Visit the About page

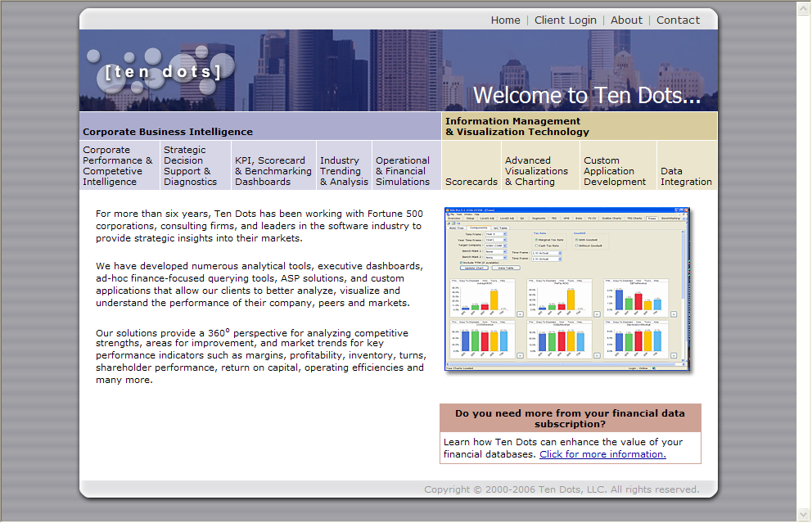coord(626,20)
